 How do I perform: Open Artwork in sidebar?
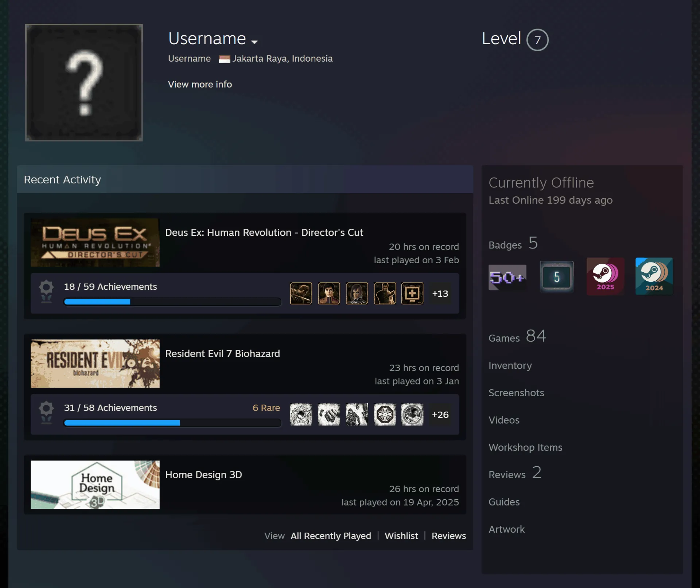[x=506, y=529]
